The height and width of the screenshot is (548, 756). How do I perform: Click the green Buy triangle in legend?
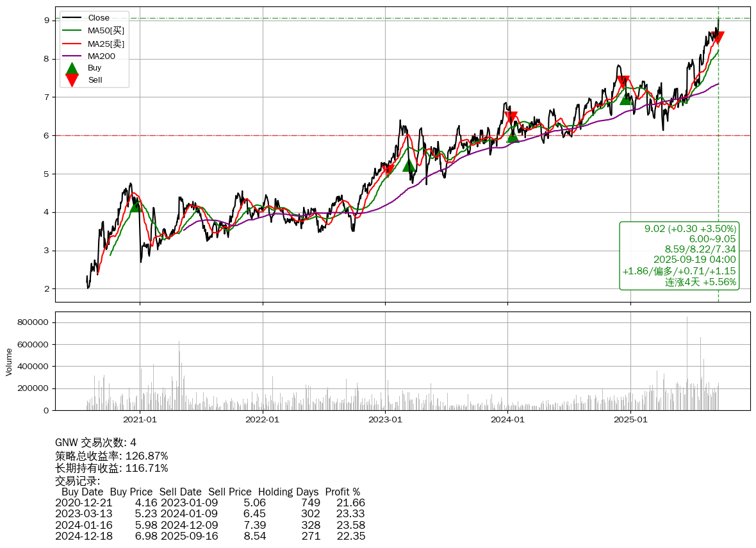click(x=72, y=68)
